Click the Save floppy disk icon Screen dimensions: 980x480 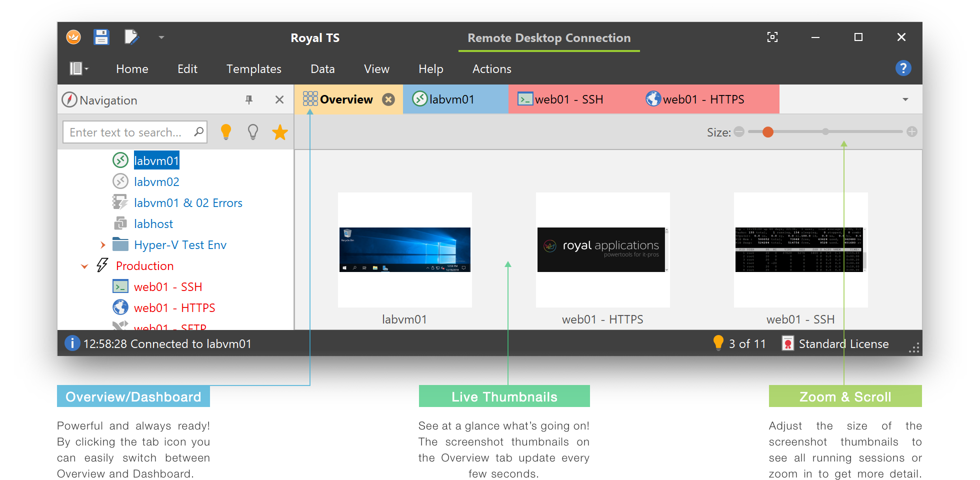tap(101, 37)
